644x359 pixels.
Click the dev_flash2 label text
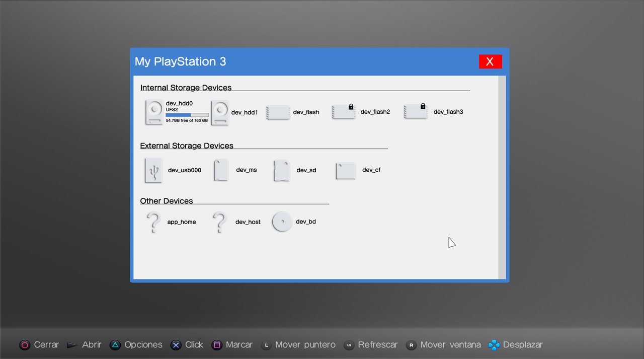[375, 112]
